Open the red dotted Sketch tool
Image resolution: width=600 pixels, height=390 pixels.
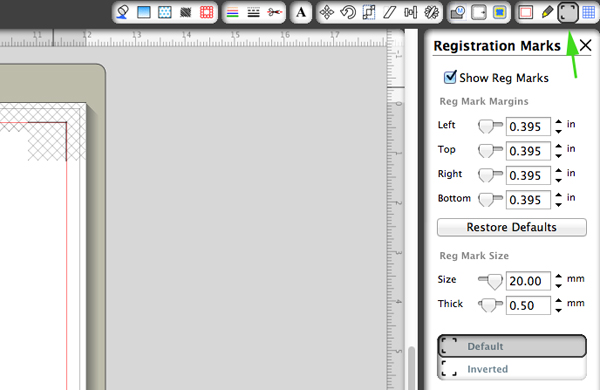click(207, 12)
